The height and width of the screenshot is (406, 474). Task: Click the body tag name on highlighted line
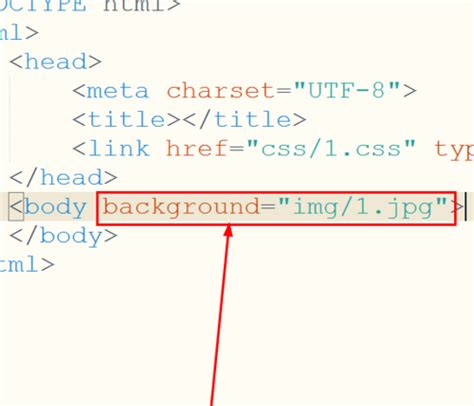coord(56,207)
